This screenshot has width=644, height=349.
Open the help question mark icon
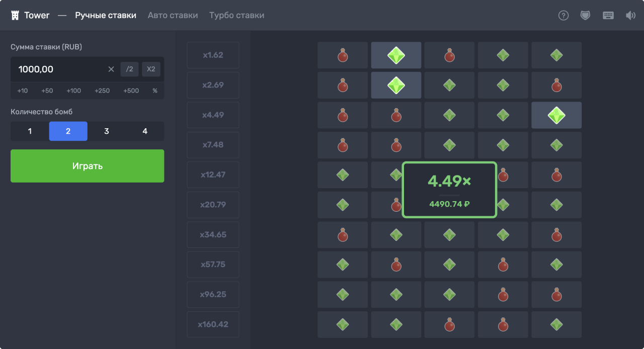point(563,16)
